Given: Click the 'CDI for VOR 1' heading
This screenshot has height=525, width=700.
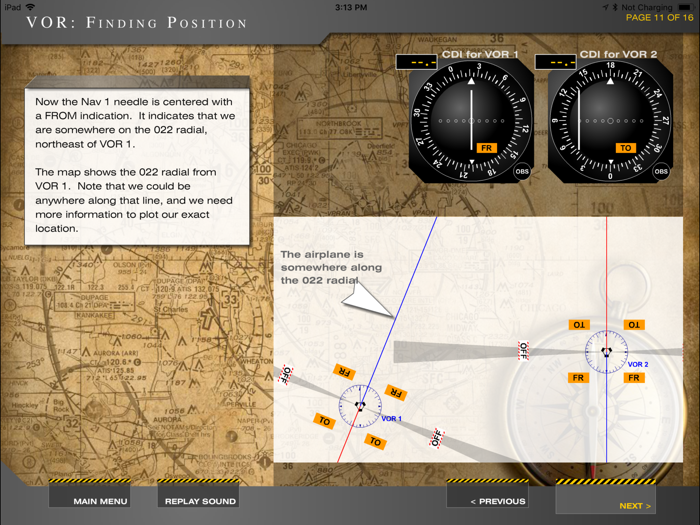Looking at the screenshot, I should point(480,54).
